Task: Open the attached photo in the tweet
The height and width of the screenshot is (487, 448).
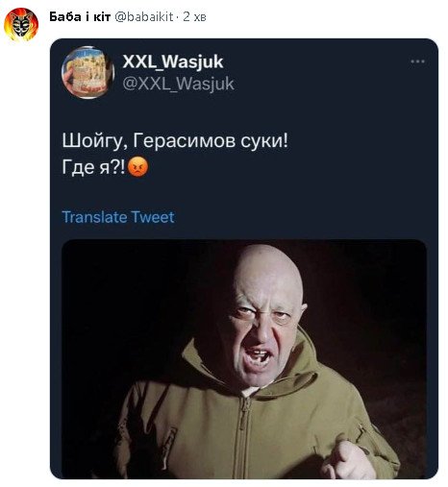Action: (x=244, y=359)
